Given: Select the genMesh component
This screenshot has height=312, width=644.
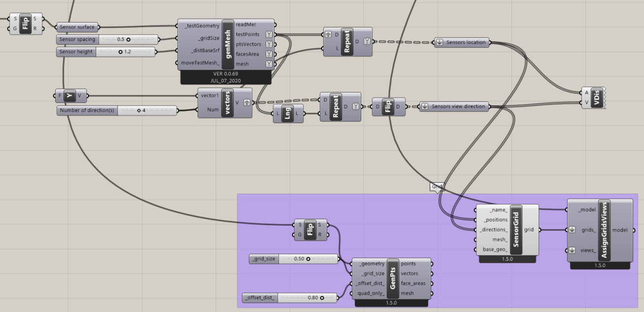Looking at the screenshot, I should pyautogui.click(x=228, y=44).
